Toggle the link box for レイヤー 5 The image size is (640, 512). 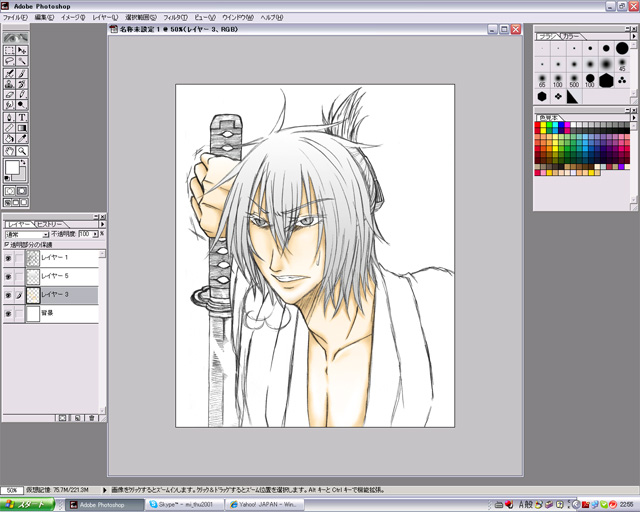pyautogui.click(x=19, y=276)
